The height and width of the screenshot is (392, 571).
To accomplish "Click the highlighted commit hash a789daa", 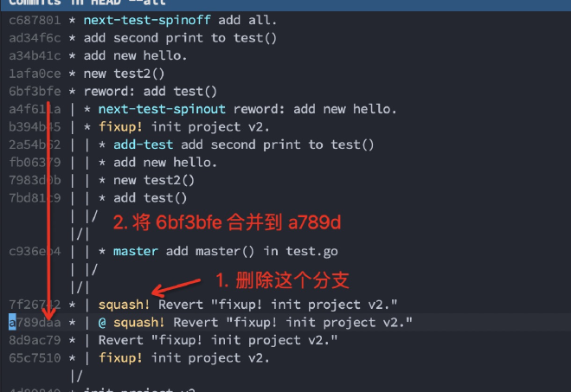I will pos(35,323).
